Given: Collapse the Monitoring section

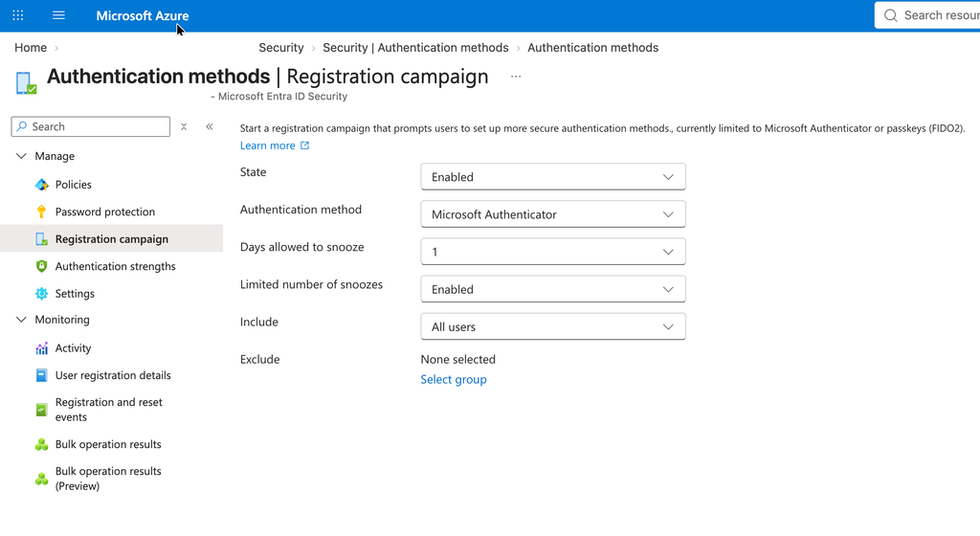Looking at the screenshot, I should [21, 320].
